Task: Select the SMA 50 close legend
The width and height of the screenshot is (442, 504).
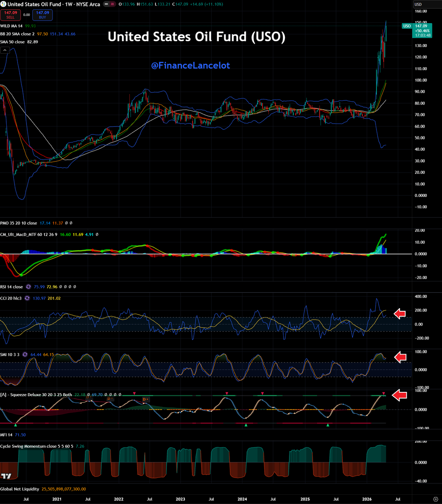Action: coord(13,42)
